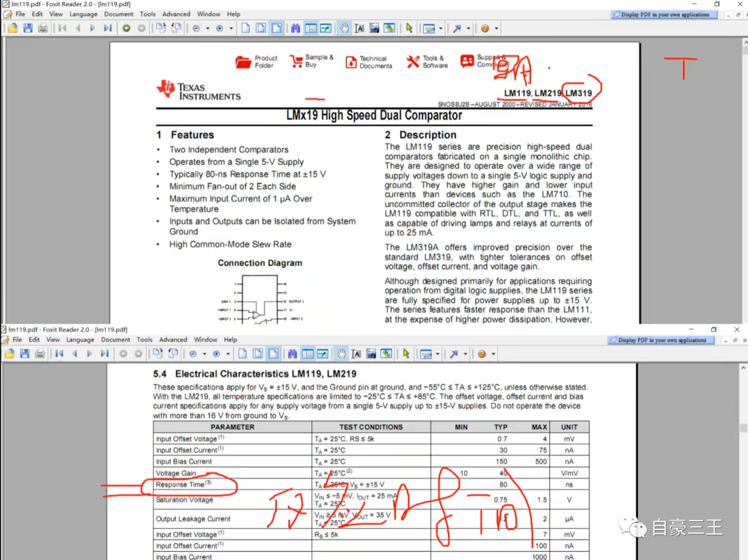
Task: Open Document menu in upper window
Action: click(x=119, y=15)
